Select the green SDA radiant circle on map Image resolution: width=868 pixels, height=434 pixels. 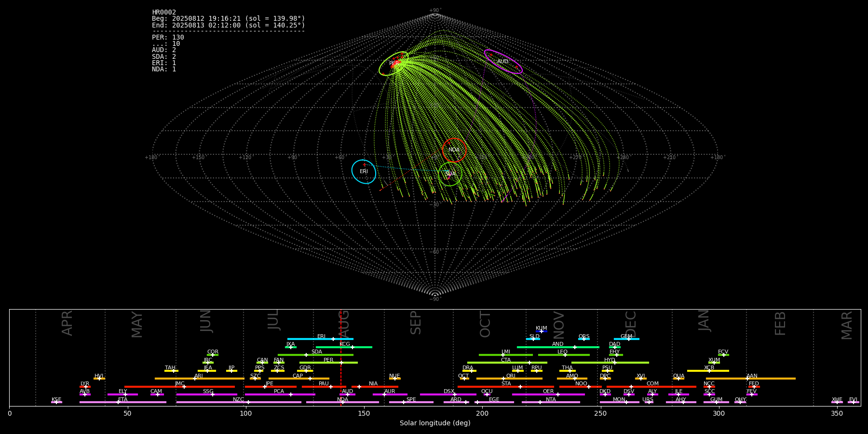coord(450,174)
